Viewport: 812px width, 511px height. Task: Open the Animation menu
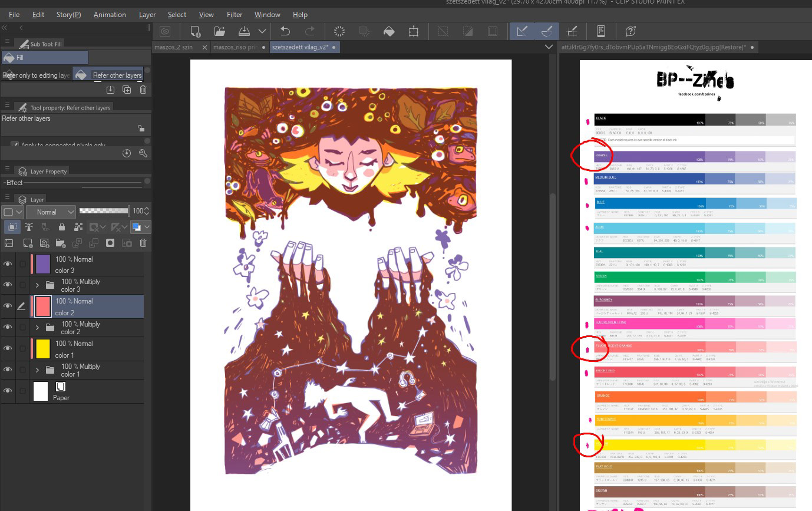(x=110, y=14)
